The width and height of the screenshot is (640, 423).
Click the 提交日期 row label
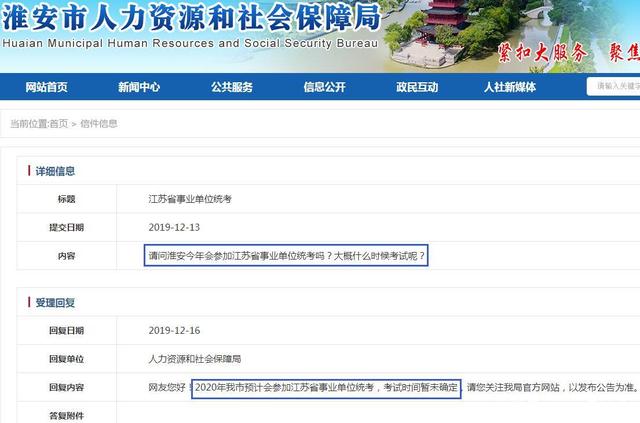coord(67,227)
